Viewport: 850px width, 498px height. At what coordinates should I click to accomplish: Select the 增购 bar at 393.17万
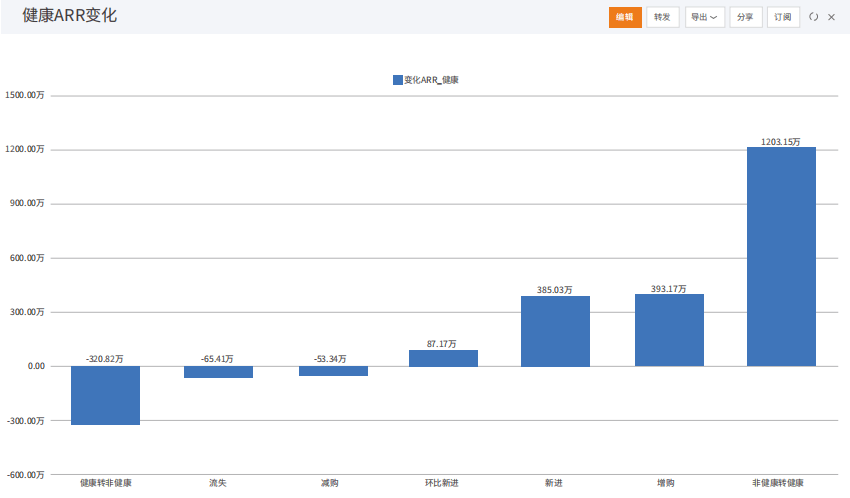click(x=669, y=331)
